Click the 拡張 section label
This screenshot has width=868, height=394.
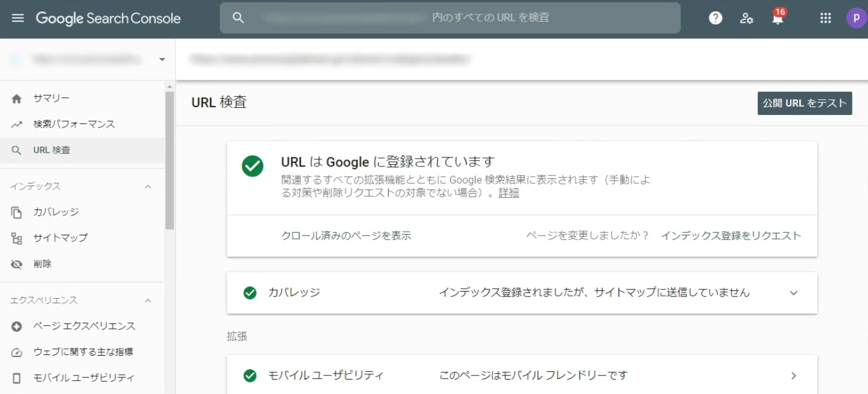coord(237,337)
